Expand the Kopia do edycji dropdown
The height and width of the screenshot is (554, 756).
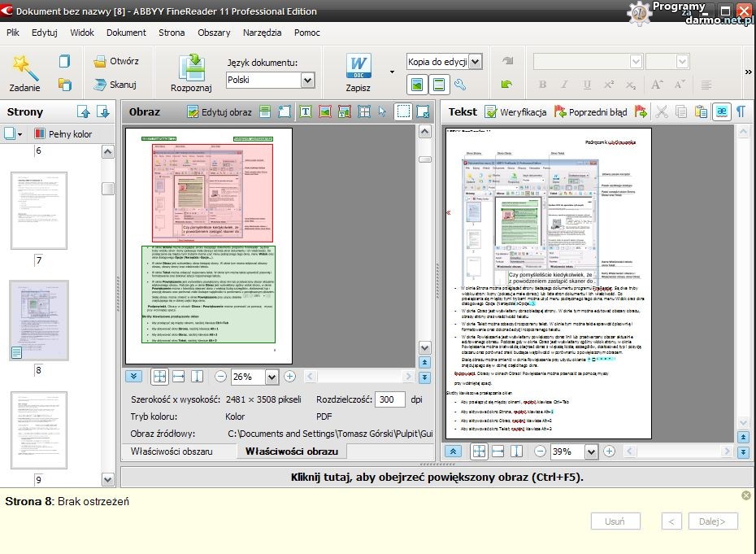[x=476, y=62]
